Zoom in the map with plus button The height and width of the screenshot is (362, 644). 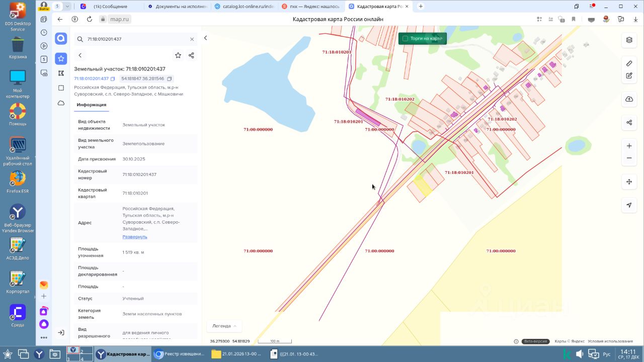coord(629,146)
